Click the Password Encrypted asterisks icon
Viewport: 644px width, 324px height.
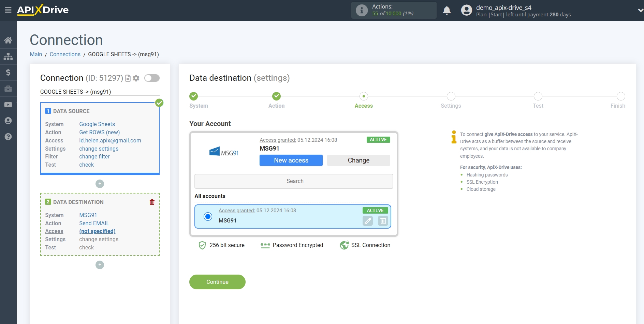(265, 245)
